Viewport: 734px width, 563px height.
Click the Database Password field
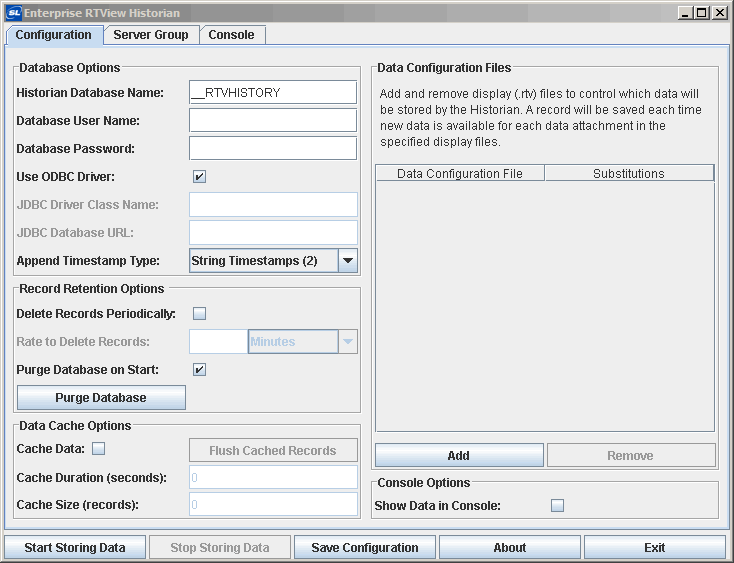point(273,148)
